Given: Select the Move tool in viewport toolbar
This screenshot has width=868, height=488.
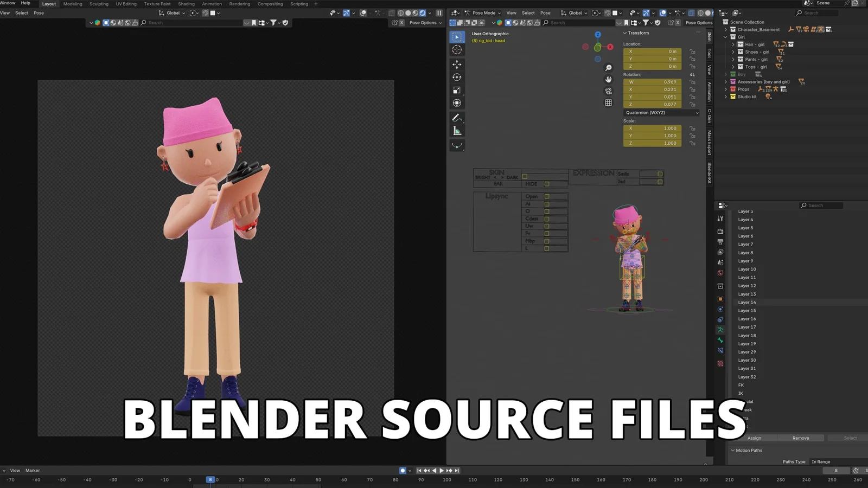Looking at the screenshot, I should [457, 64].
